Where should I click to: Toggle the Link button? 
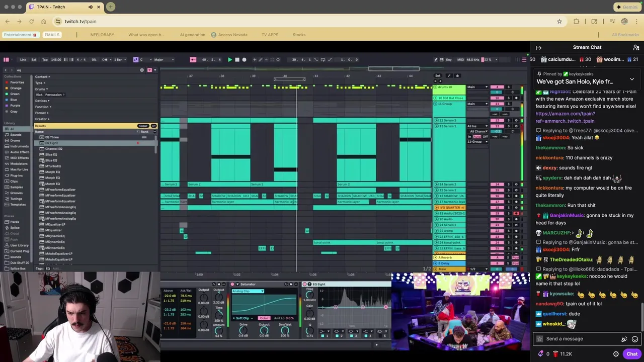(x=23, y=60)
